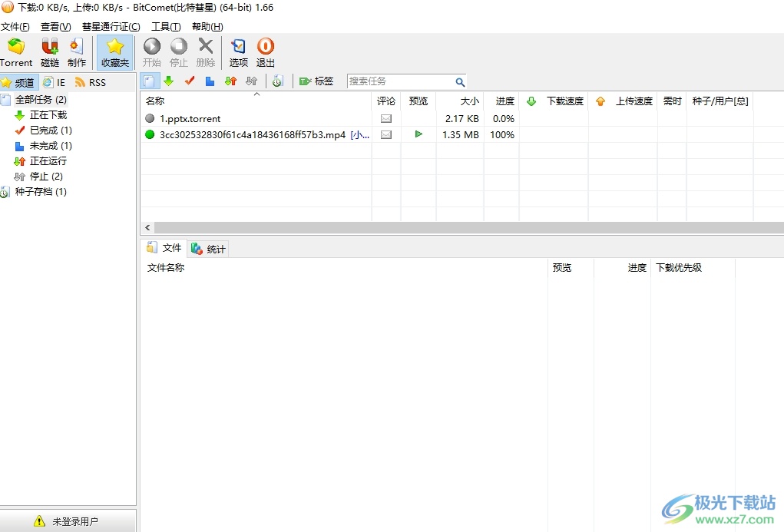The width and height of the screenshot is (784, 532).
Task: Sort by 进度 column in task list
Action: 501,101
